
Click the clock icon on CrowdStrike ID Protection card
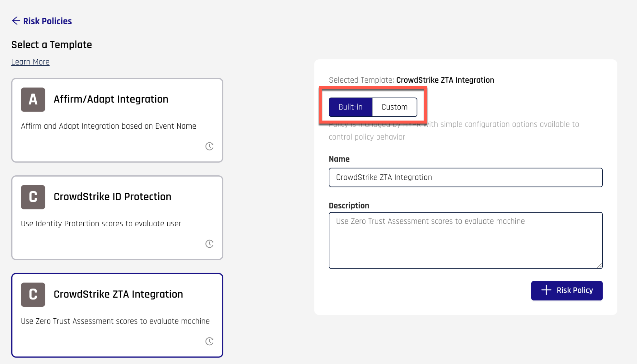[210, 244]
